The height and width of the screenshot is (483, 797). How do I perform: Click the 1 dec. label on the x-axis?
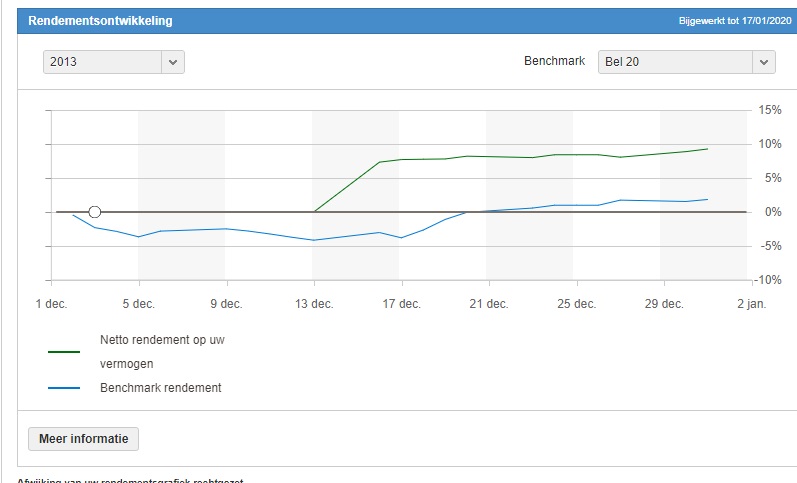pos(51,303)
